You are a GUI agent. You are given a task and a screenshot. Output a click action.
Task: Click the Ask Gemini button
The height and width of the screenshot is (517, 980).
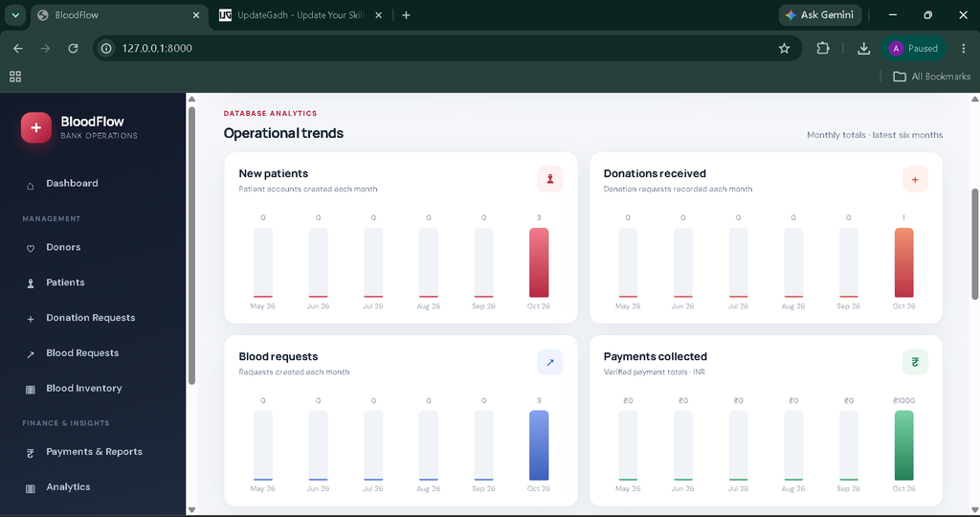pyautogui.click(x=820, y=15)
